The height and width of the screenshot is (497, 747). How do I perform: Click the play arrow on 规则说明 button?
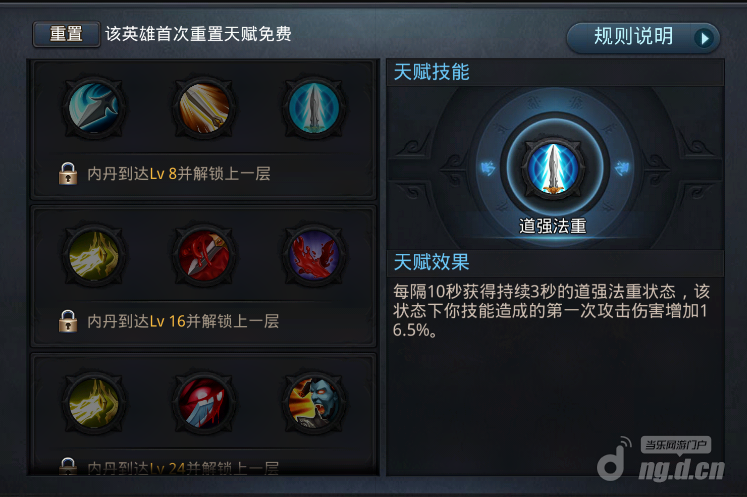click(x=704, y=38)
